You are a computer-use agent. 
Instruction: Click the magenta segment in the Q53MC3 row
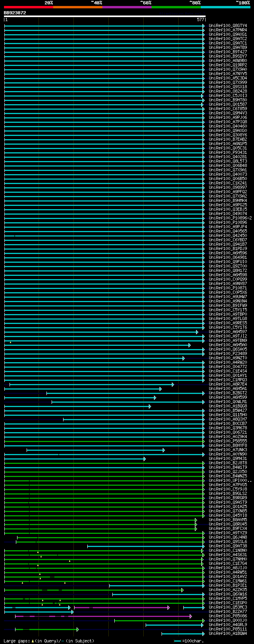[122, 607]
